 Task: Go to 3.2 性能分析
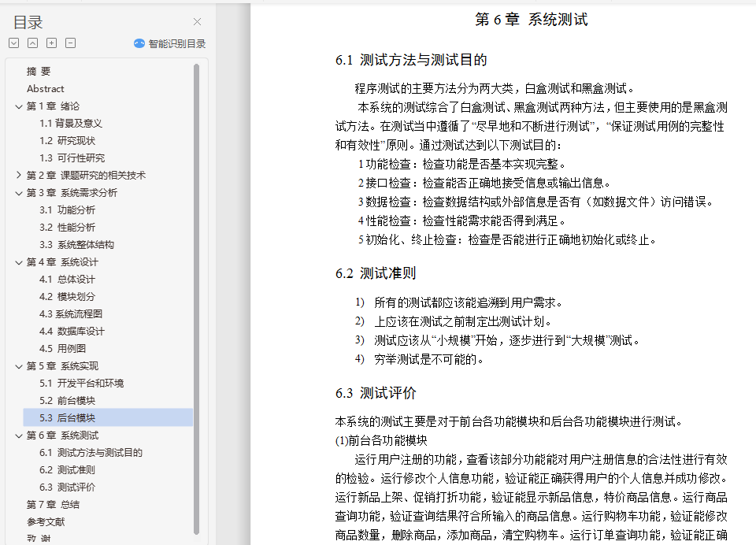click(x=68, y=227)
